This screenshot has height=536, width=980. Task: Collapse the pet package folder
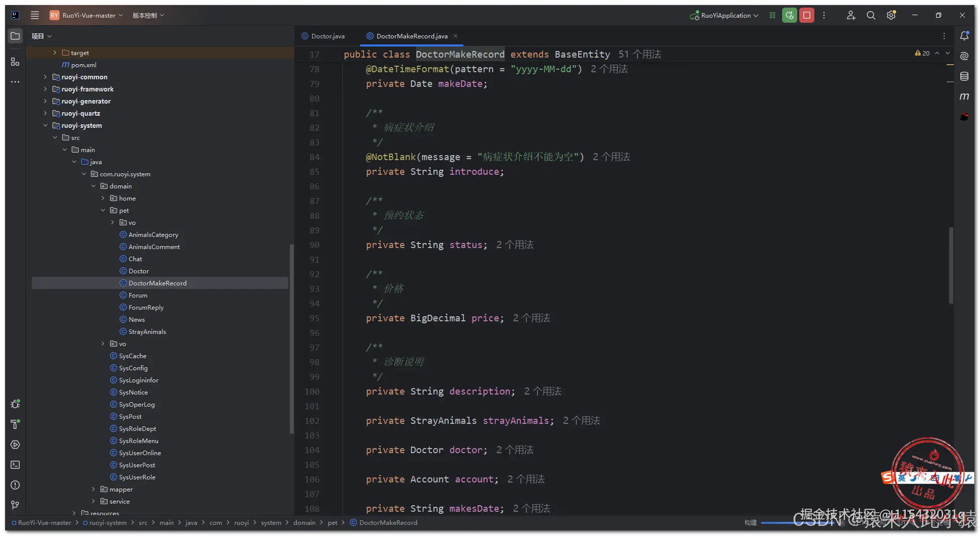point(103,211)
